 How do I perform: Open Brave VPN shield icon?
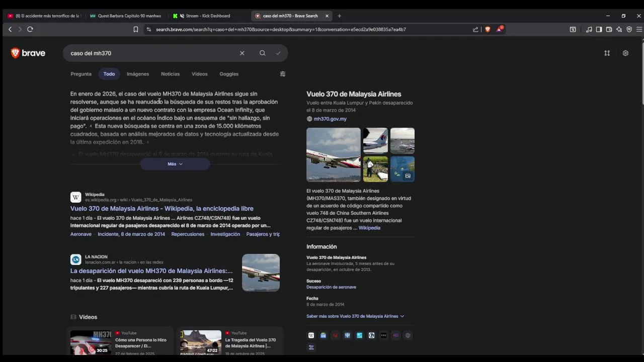tap(629, 29)
